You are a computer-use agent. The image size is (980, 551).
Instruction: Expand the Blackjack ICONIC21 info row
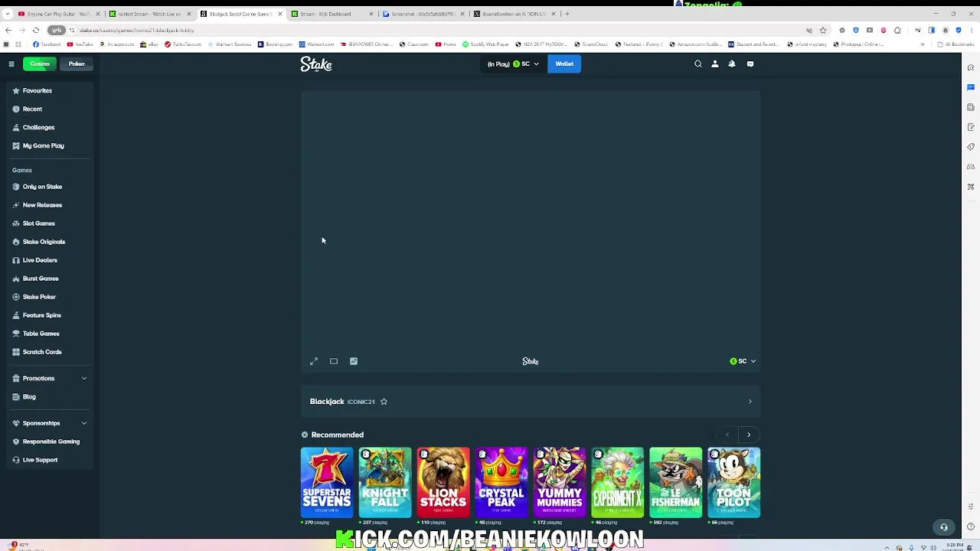tap(530, 402)
